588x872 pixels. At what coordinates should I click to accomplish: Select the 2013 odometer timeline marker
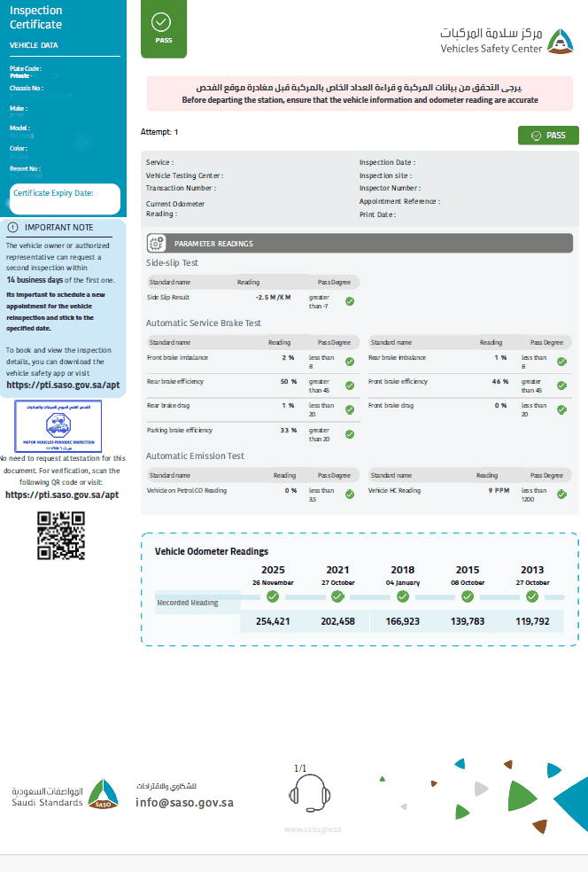[x=532, y=596]
